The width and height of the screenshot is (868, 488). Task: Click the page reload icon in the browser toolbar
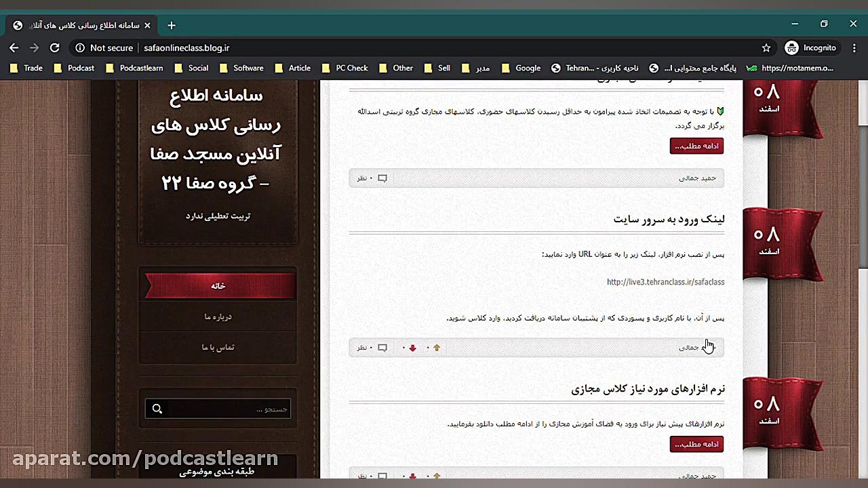pos(55,47)
